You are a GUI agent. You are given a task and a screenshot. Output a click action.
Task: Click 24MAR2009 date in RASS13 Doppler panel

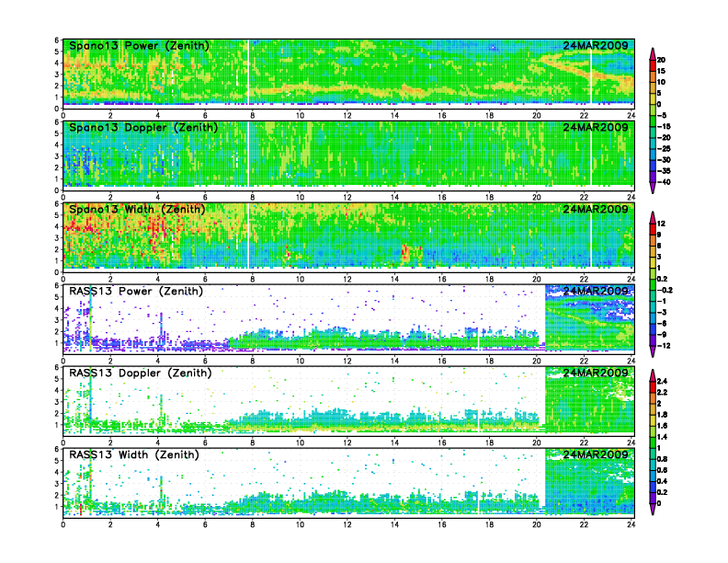[596, 373]
